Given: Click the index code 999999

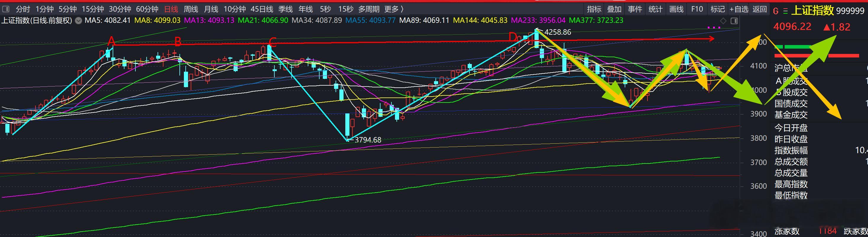Looking at the screenshot, I should 850,12.
